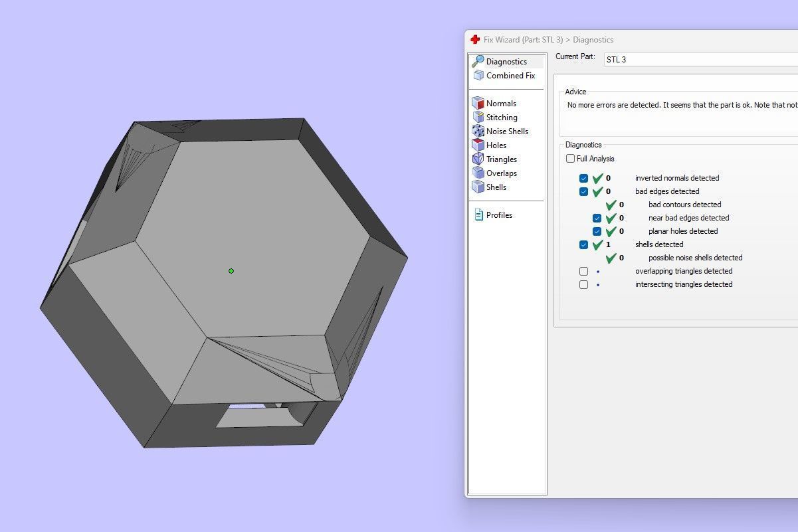Click the red cross Fix Wizard icon
This screenshot has width=798, height=532.
click(475, 40)
